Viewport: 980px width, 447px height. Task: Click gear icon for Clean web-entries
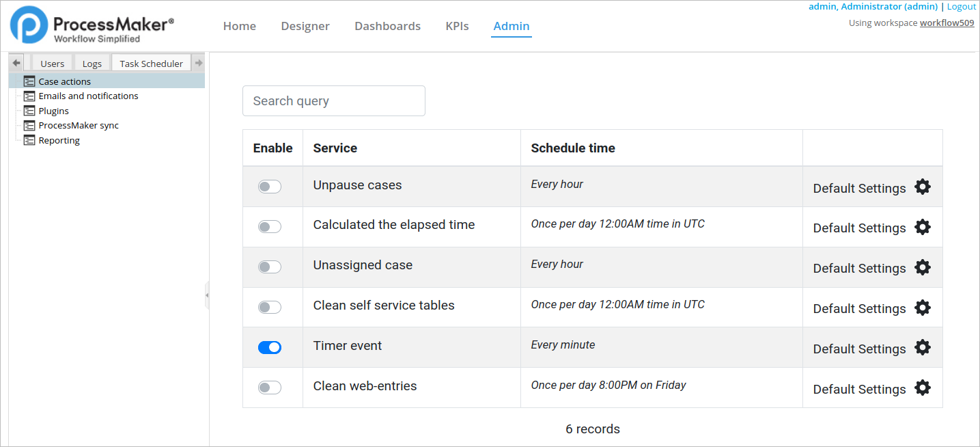point(922,388)
